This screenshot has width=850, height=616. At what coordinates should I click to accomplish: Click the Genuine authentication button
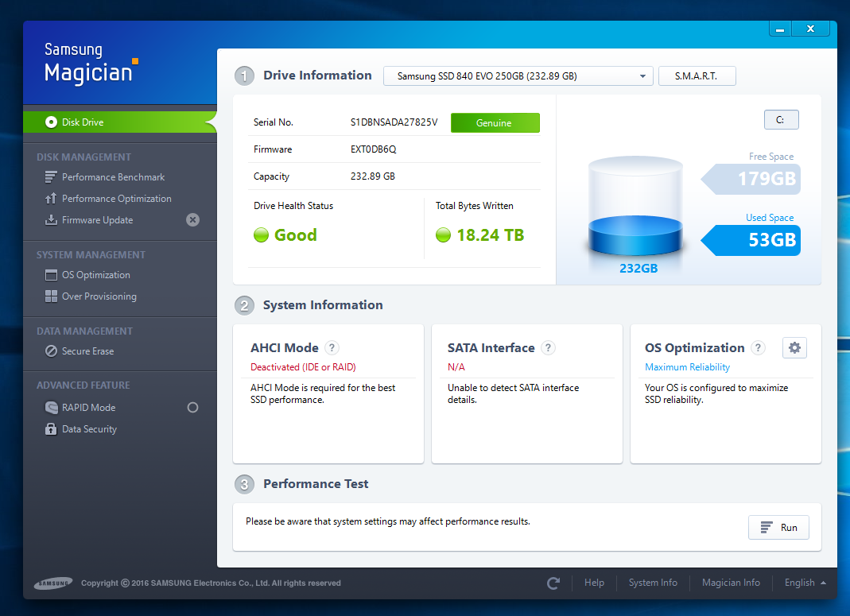[495, 123]
